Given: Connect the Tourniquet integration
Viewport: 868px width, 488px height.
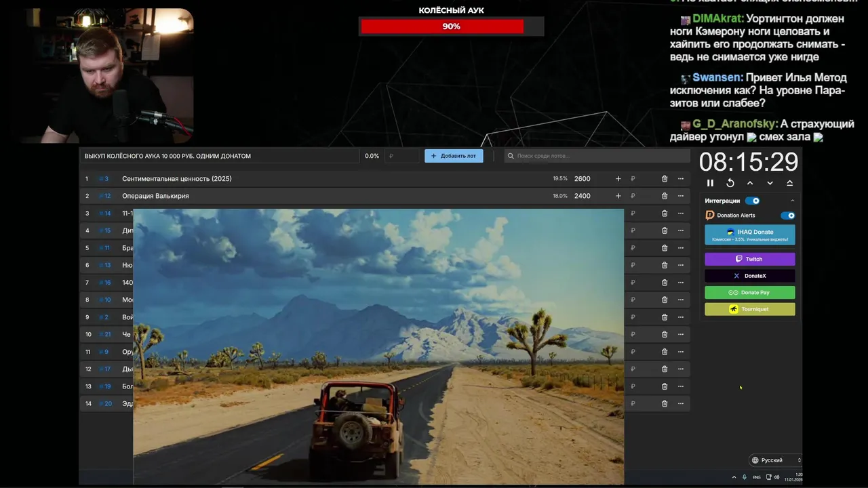Looking at the screenshot, I should tap(750, 309).
